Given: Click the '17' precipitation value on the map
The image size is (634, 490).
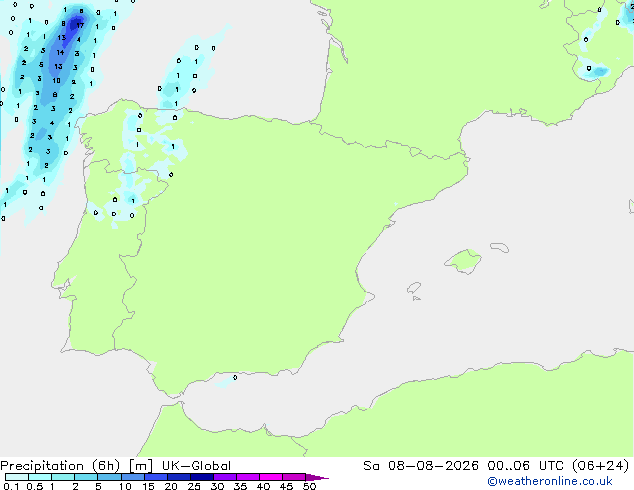Looking at the screenshot, I should (x=80, y=25).
